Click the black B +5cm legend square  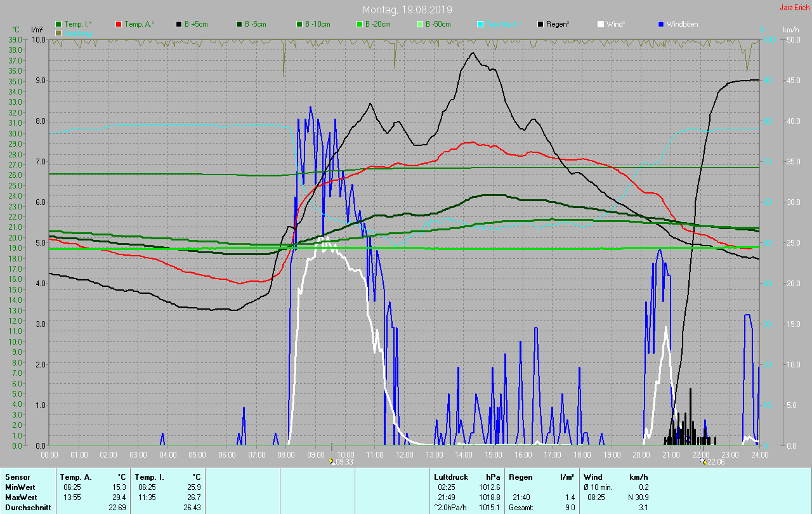(179, 24)
